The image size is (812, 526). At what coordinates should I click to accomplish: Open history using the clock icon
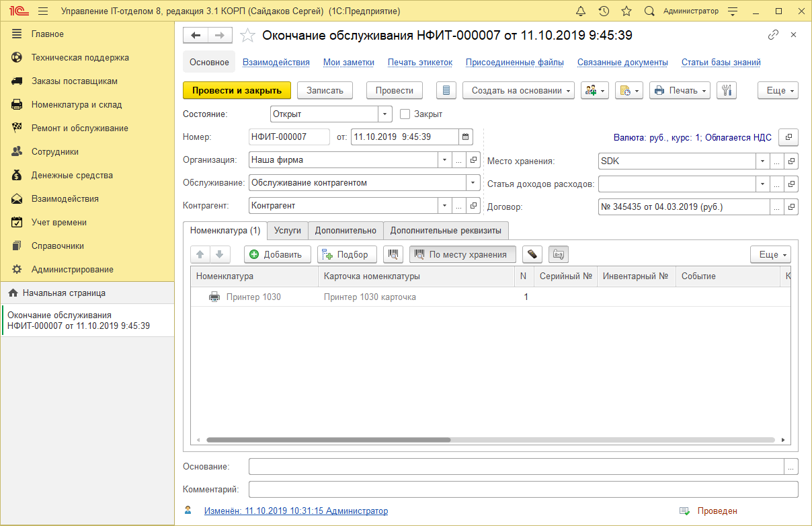click(x=604, y=10)
